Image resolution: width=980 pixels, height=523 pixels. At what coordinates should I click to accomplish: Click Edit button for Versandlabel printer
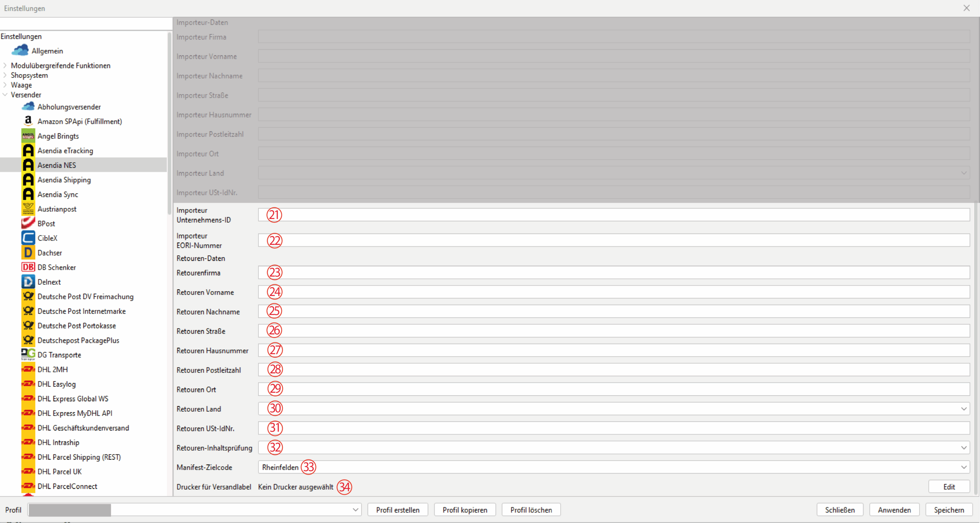click(x=949, y=487)
